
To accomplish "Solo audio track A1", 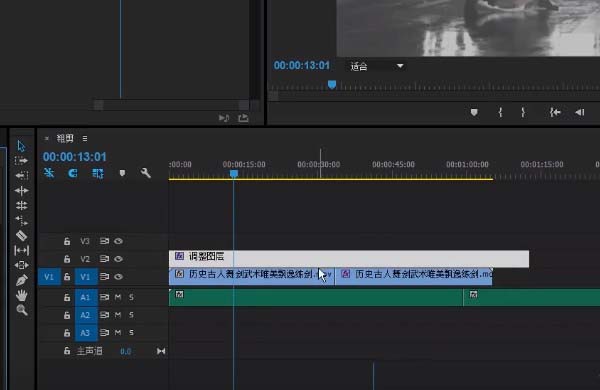I will 131,297.
